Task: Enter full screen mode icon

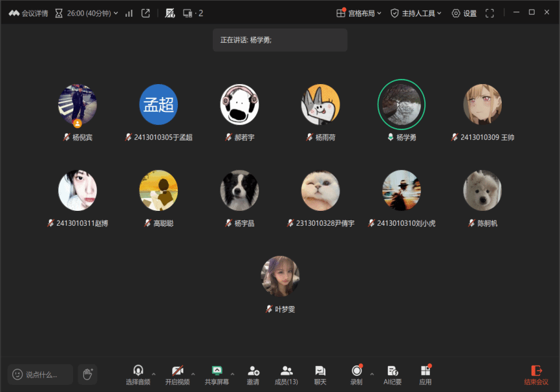Action: pyautogui.click(x=490, y=13)
